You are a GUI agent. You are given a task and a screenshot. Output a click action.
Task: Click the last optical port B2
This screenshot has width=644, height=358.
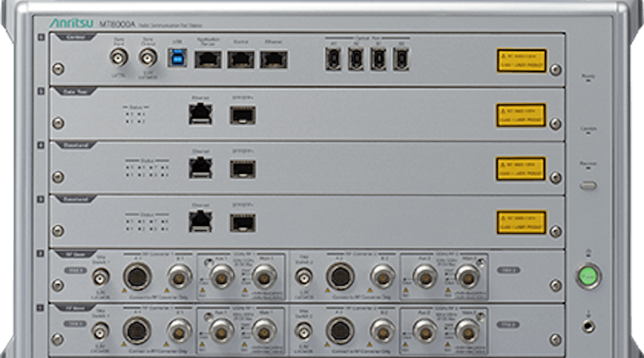tap(401, 59)
